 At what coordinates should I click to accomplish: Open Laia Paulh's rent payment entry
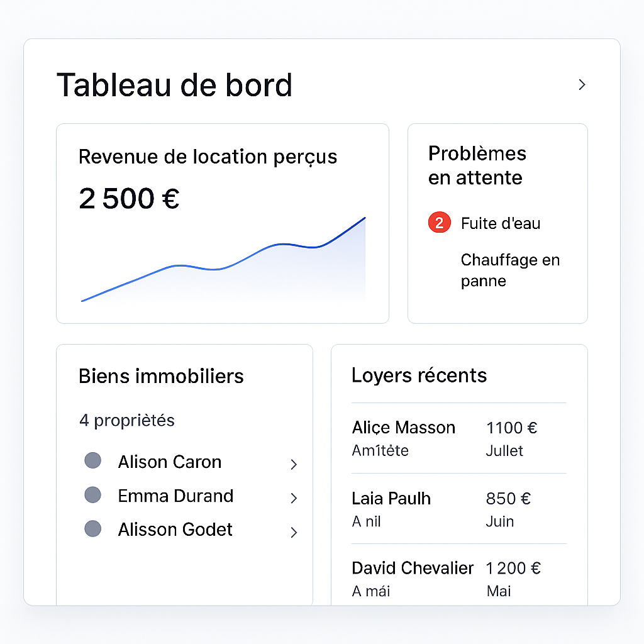[x=458, y=509]
